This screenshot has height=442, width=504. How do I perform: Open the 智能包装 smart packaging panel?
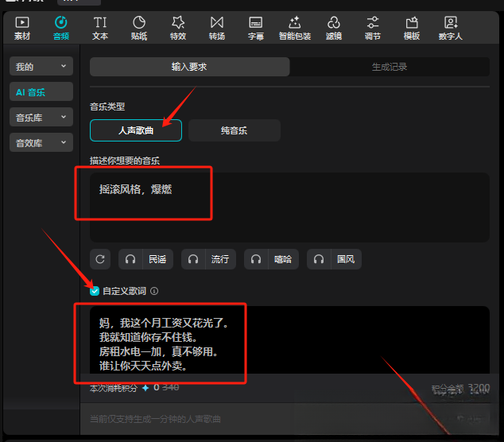tap(295, 29)
